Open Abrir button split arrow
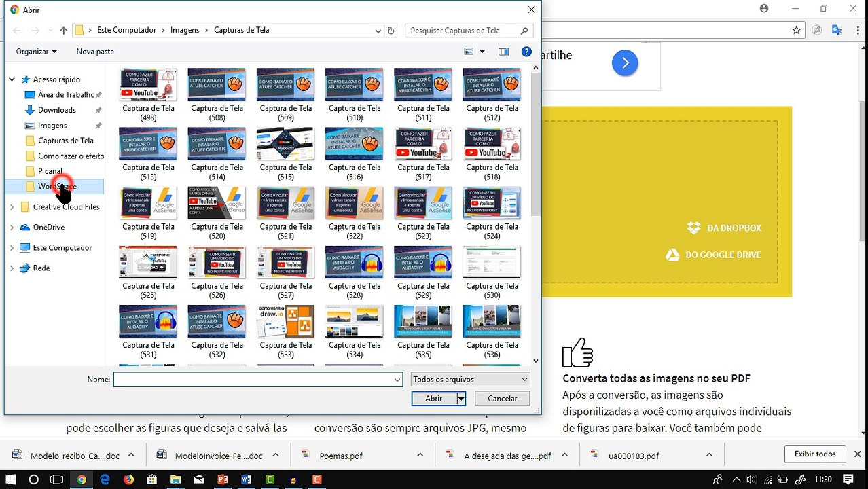The image size is (868, 489). coord(461,399)
